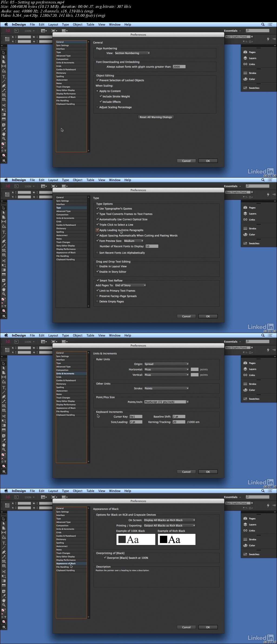Screen dimensions: 277x644
Task: Click the Cursor Key increment field
Action: pos(136,417)
